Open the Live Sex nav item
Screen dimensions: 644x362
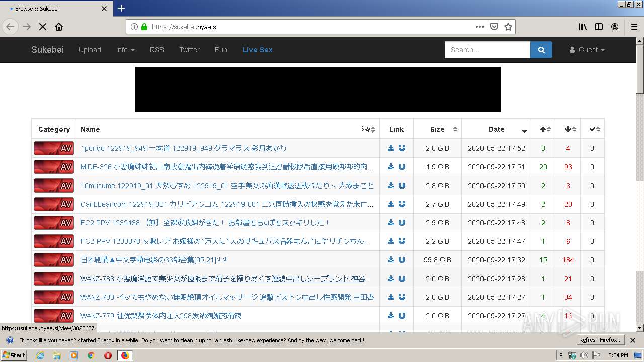258,50
